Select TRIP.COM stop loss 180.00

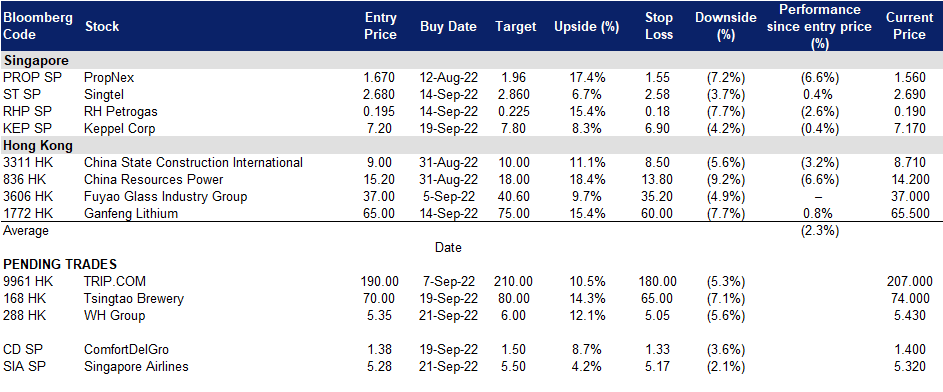[x=657, y=281]
